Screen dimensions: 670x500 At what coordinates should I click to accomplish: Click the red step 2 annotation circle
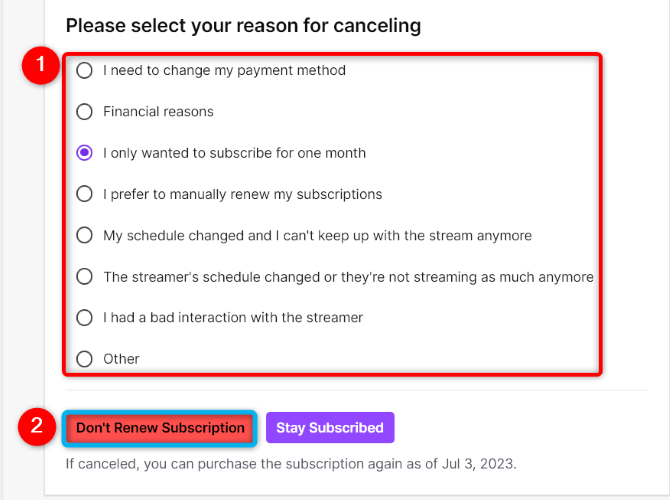[x=37, y=427]
